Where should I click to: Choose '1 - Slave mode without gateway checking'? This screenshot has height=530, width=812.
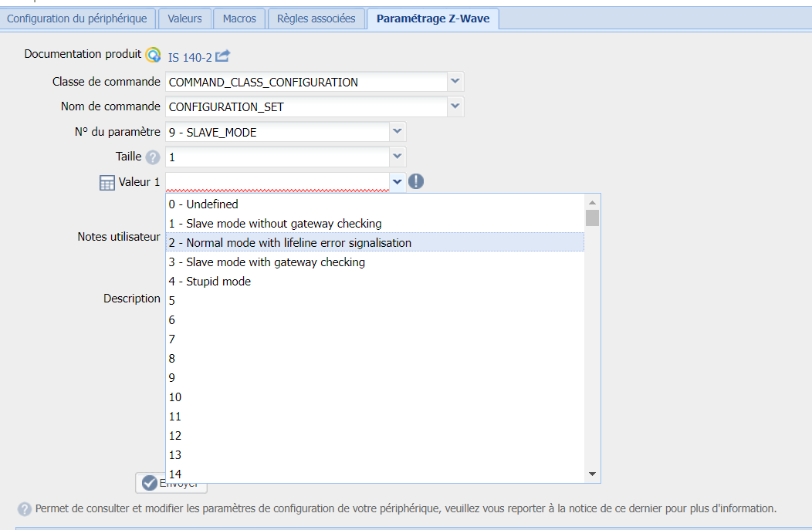(x=276, y=224)
